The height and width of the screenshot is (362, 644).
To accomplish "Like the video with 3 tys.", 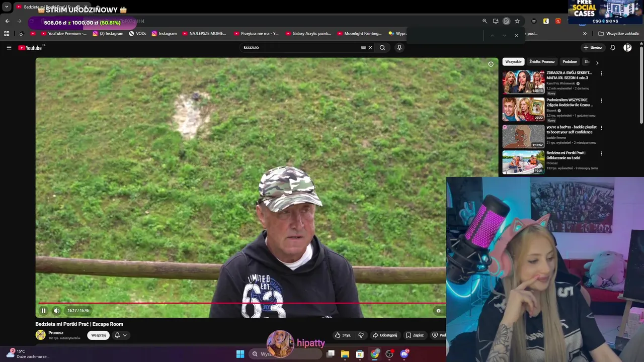I will 343,335.
